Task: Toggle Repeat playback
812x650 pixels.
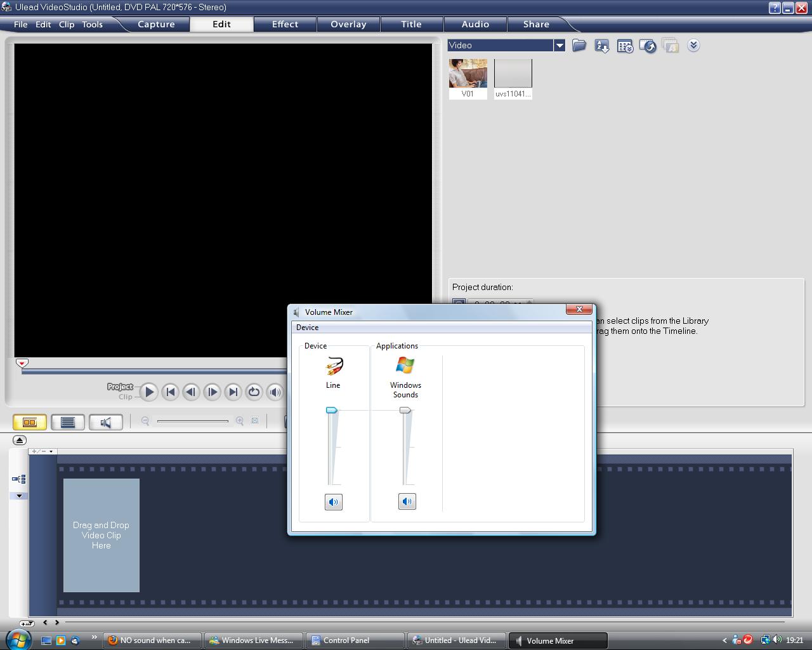Action: 254,392
